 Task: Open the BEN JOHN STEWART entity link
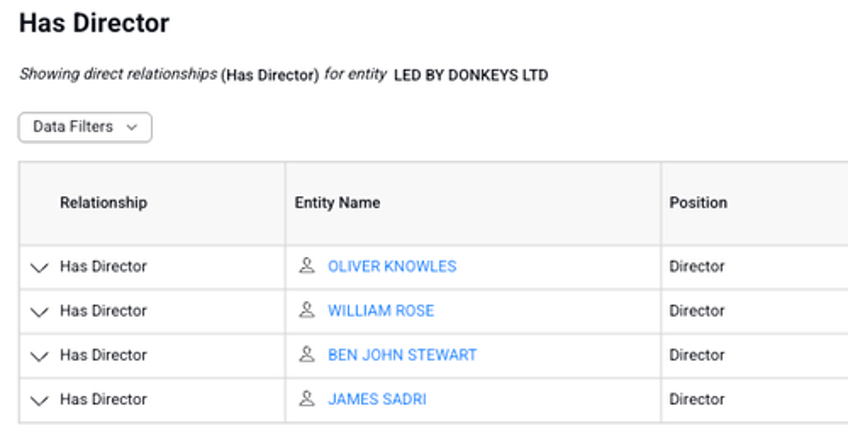[x=402, y=355]
